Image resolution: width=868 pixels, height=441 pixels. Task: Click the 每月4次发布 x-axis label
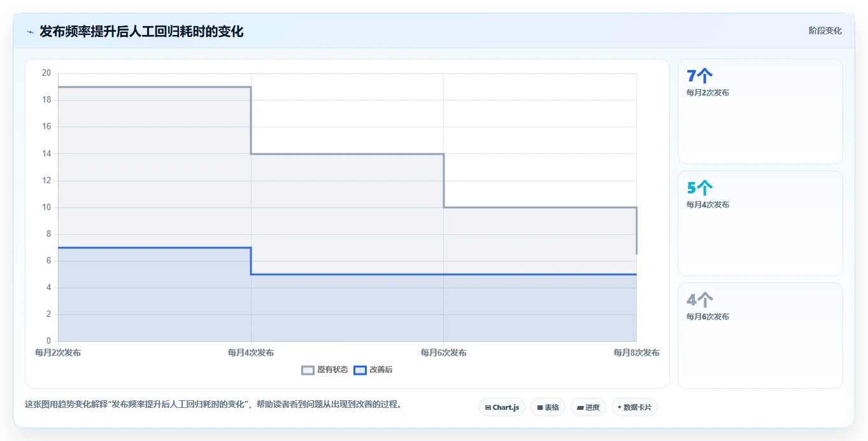pos(251,353)
